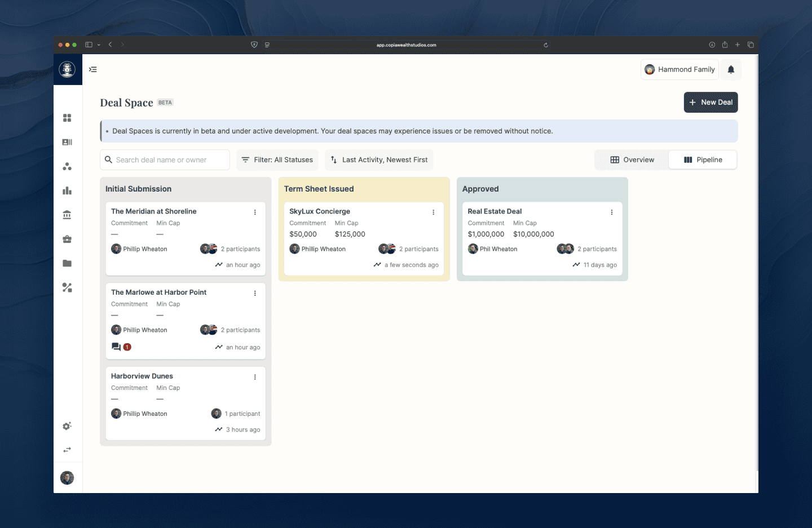Viewport: 812px width, 528px height.
Task: Switch to the Pipeline view
Action: pyautogui.click(x=703, y=160)
